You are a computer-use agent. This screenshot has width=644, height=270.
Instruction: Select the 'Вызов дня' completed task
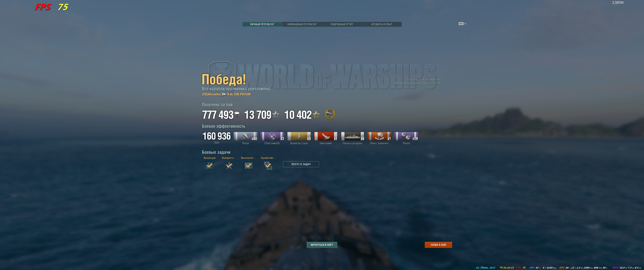(x=209, y=165)
